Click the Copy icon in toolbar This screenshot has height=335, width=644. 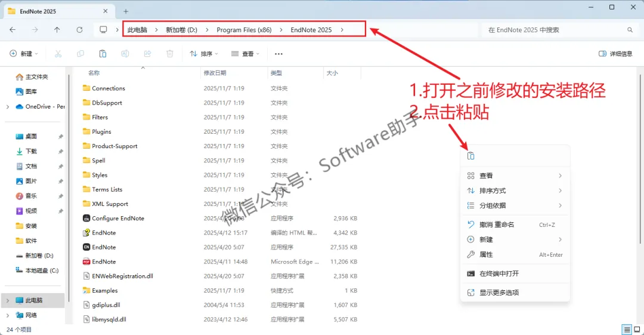point(80,54)
